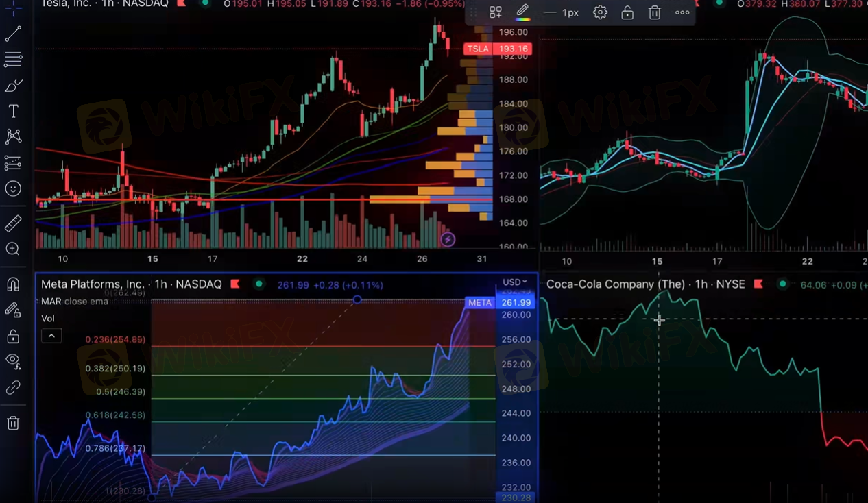Select the Trend Line drawing tool
This screenshot has width=868, height=503.
[x=13, y=33]
